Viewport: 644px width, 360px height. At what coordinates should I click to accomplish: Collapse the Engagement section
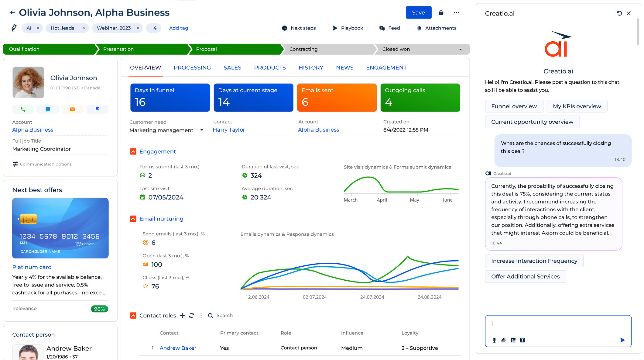pos(133,151)
